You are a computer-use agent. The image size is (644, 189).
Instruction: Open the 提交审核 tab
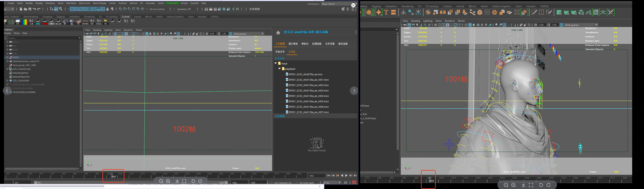pyautogui.click(x=293, y=44)
